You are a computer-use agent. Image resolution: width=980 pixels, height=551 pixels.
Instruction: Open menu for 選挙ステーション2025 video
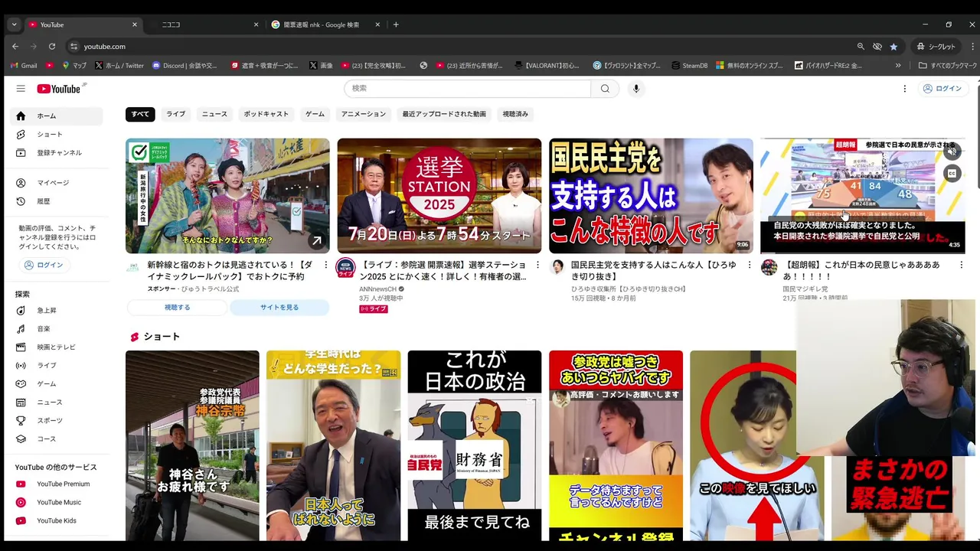tap(537, 266)
